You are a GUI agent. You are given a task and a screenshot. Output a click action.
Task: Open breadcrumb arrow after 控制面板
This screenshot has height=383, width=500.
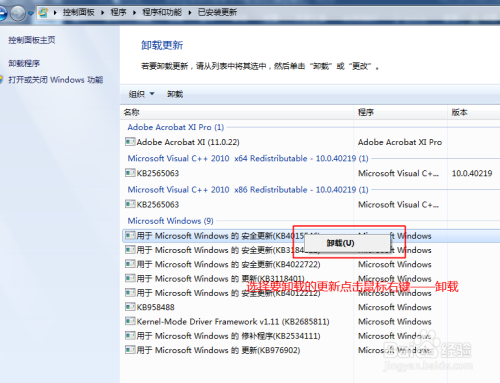[103, 13]
